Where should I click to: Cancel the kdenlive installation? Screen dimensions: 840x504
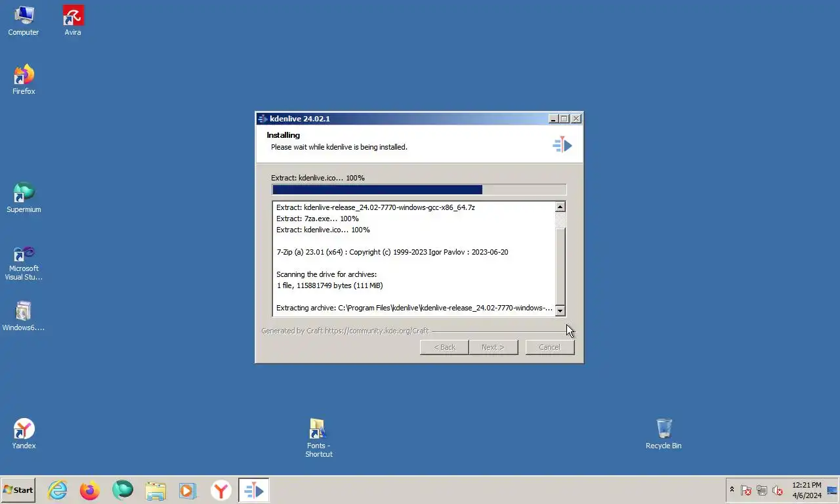[x=550, y=347]
